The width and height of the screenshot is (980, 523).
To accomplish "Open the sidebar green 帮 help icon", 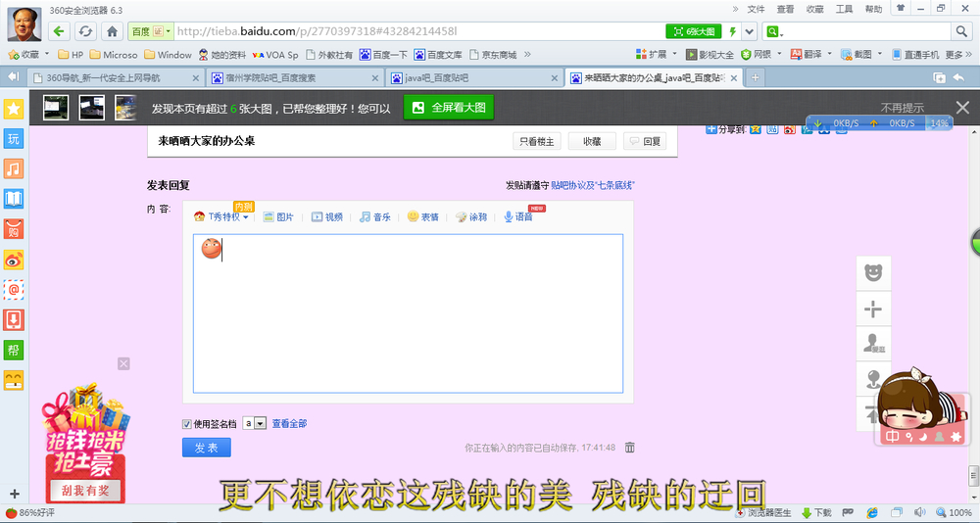I will point(13,350).
